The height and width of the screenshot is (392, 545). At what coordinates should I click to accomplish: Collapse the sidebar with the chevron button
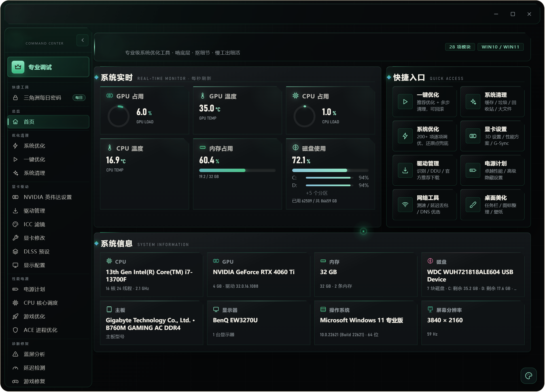click(82, 40)
